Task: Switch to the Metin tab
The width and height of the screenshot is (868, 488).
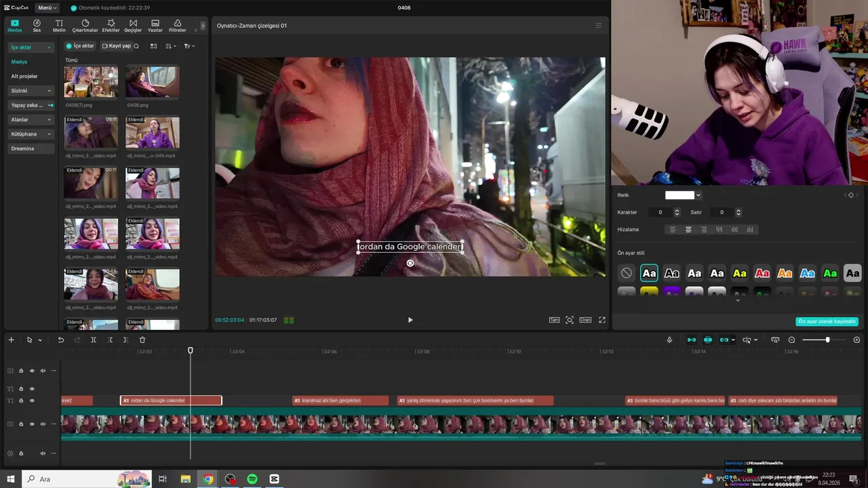Action: click(x=59, y=26)
